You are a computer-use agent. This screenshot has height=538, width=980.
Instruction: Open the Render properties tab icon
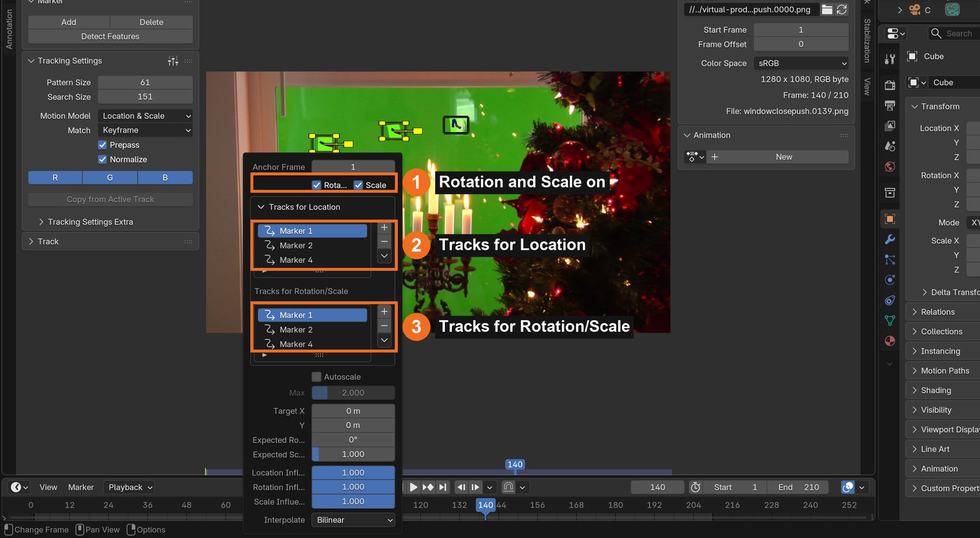point(890,85)
